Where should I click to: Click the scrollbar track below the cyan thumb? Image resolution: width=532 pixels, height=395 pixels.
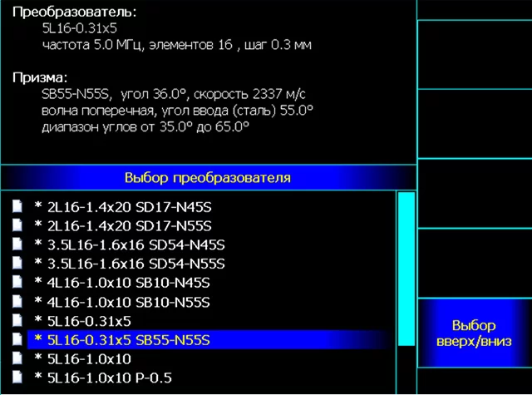point(406,370)
